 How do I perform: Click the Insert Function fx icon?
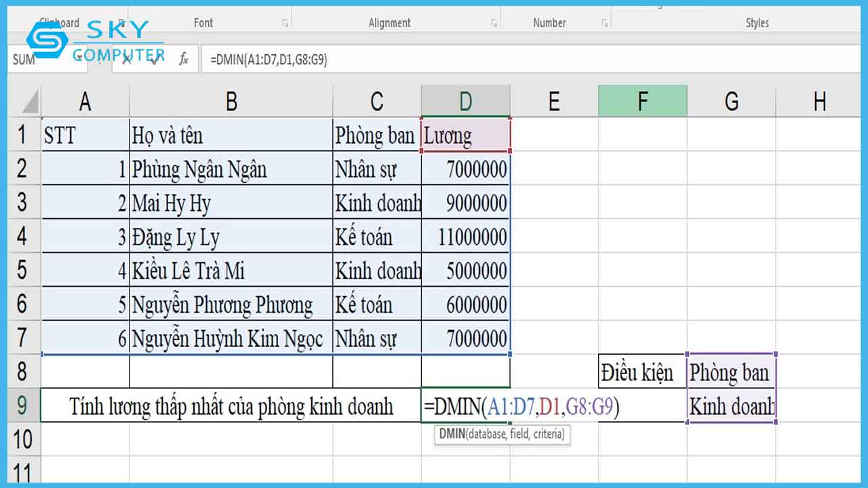(184, 59)
